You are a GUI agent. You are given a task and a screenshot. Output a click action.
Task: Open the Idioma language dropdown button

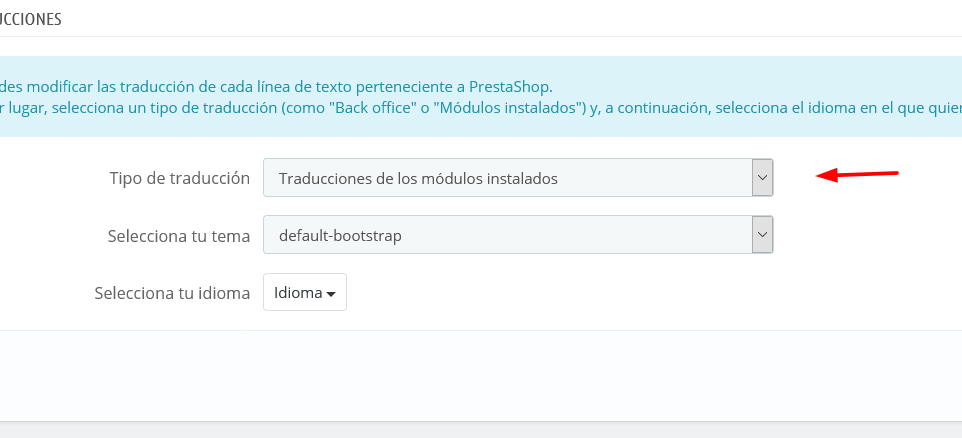[305, 292]
